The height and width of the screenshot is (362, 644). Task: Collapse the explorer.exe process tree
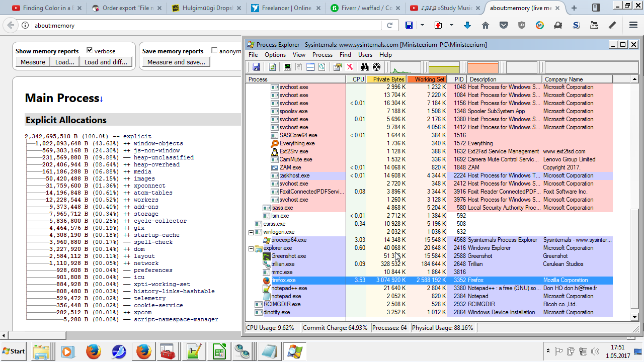[251, 248]
